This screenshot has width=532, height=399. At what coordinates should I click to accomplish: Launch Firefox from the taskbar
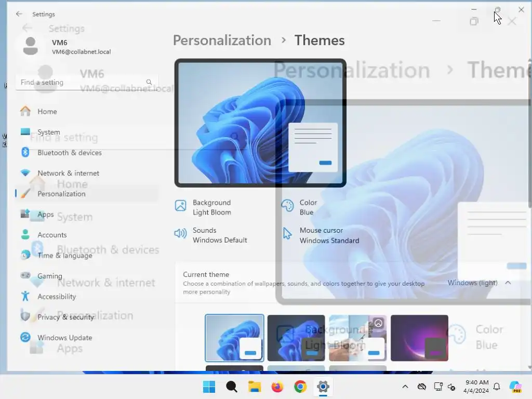coord(277,387)
